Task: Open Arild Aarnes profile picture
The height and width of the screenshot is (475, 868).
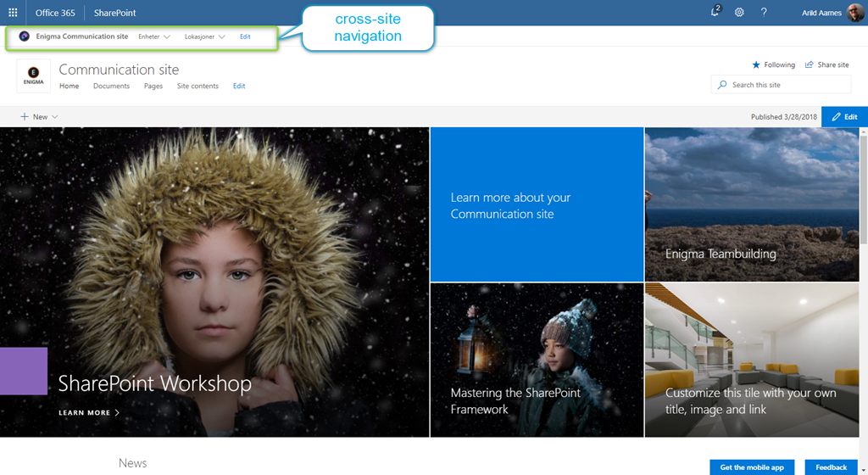Action: (x=855, y=12)
